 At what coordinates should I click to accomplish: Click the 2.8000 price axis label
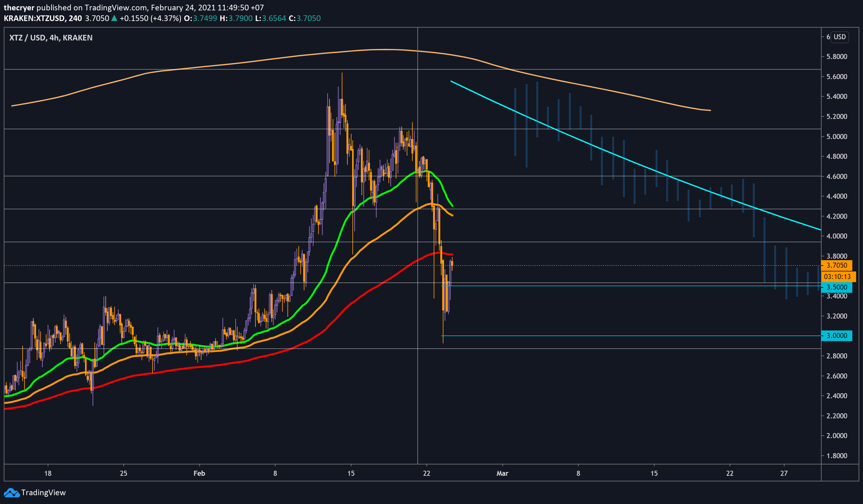837,356
